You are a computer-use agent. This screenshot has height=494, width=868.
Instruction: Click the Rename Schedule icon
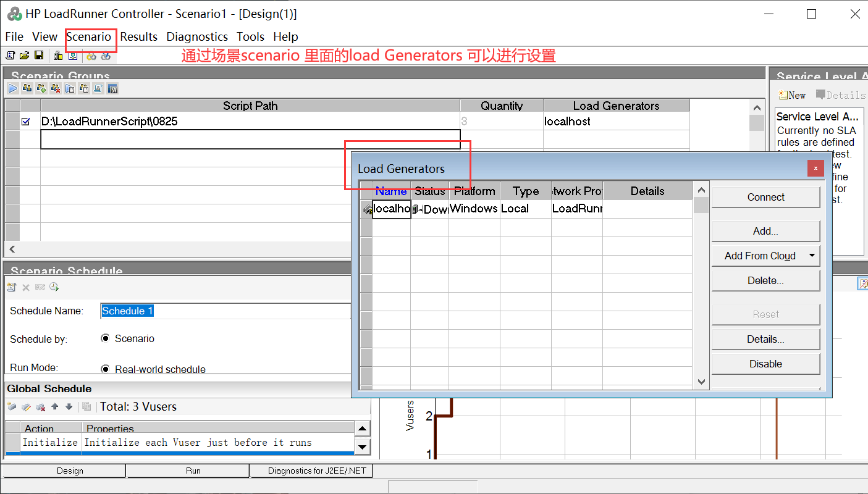(x=40, y=287)
